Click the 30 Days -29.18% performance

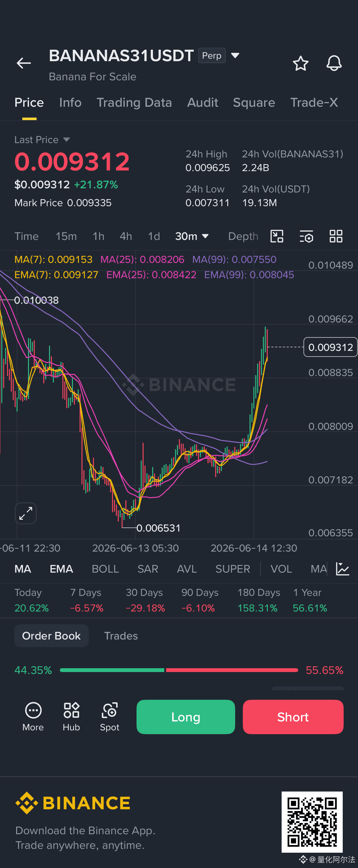point(145,600)
